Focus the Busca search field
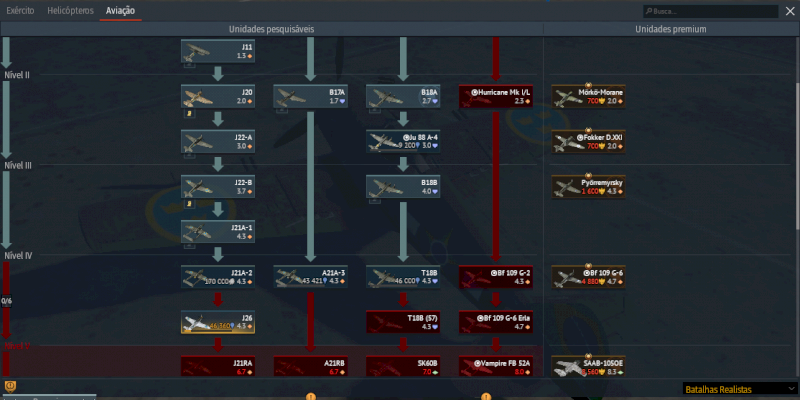The width and height of the screenshot is (800, 400). click(x=711, y=11)
